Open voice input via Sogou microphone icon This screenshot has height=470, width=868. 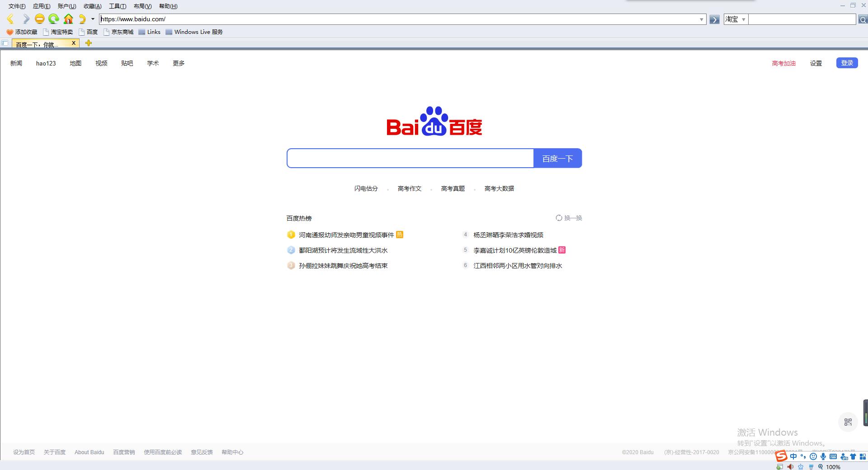point(823,456)
